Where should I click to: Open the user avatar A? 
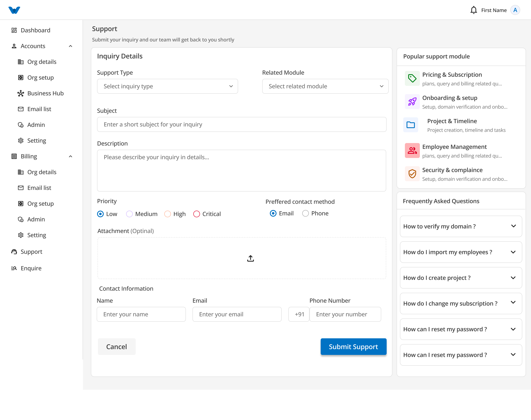[x=515, y=10]
